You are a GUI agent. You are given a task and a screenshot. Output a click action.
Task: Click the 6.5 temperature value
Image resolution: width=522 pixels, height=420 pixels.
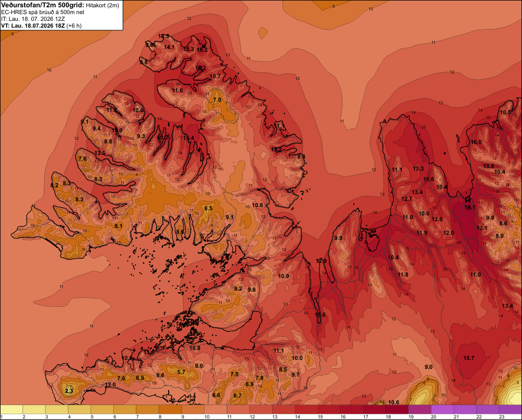coord(208,208)
